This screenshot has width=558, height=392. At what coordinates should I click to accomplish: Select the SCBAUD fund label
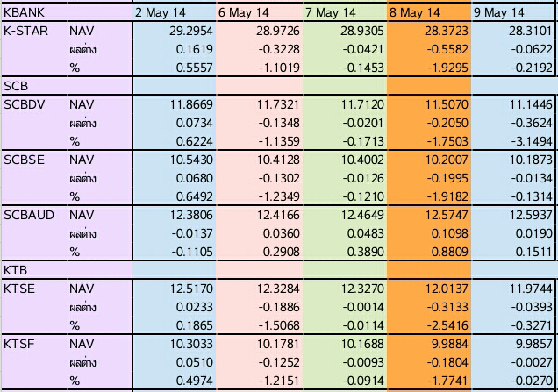[x=28, y=213]
